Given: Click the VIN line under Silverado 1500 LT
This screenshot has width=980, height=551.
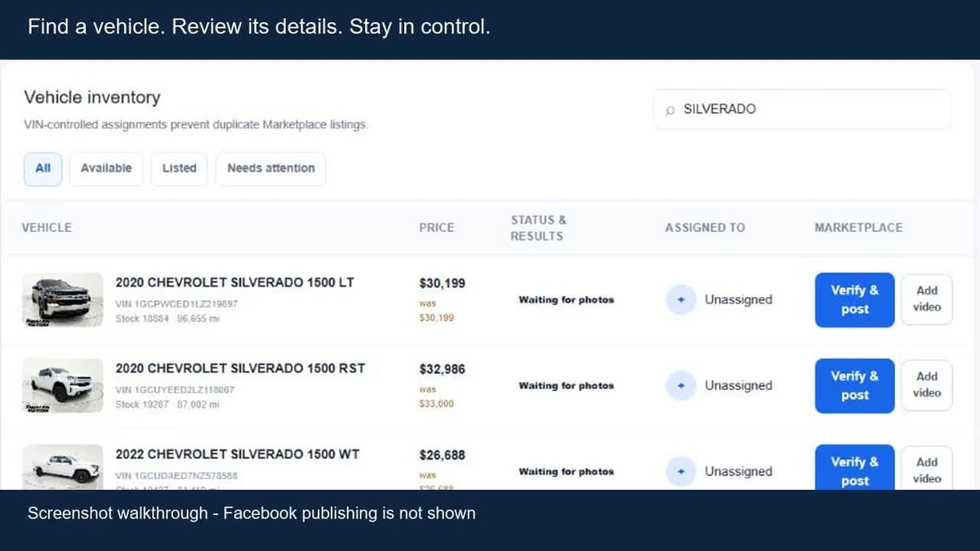Looking at the screenshot, I should pos(177,304).
